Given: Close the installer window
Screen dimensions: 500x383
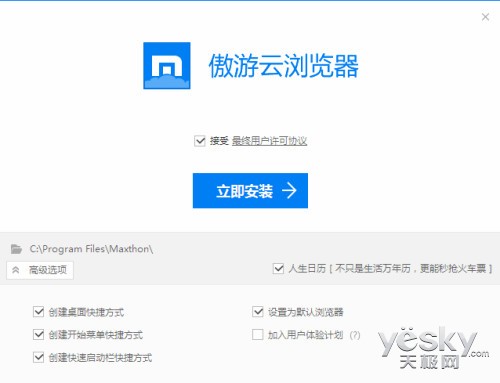Looking at the screenshot, I should (x=485, y=17).
